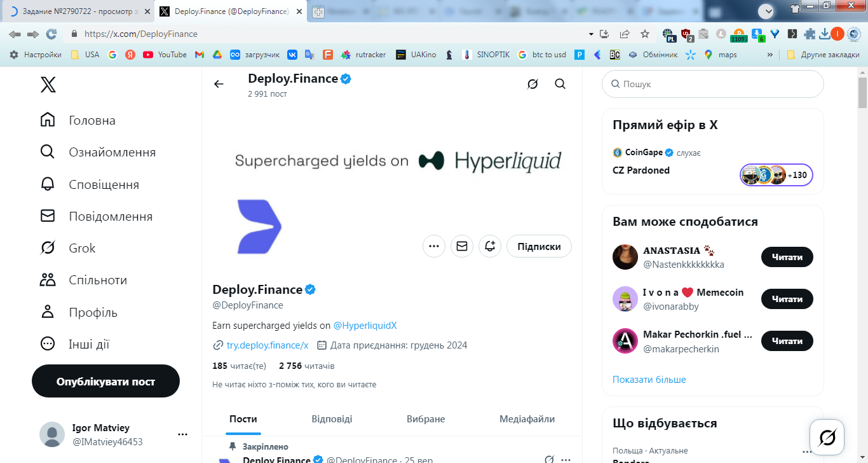Switch to the Вибране tab
The image size is (868, 463).
tap(426, 419)
